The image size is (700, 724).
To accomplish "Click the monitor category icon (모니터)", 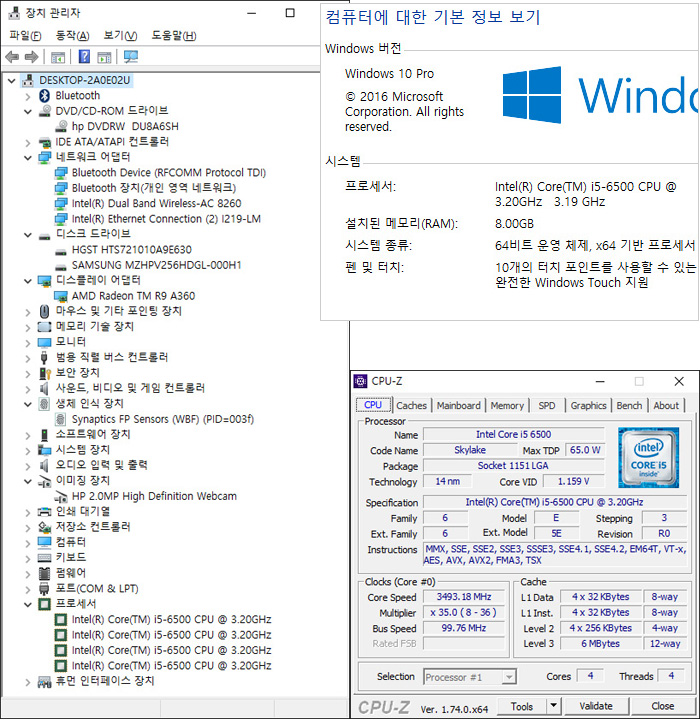I will pos(44,343).
